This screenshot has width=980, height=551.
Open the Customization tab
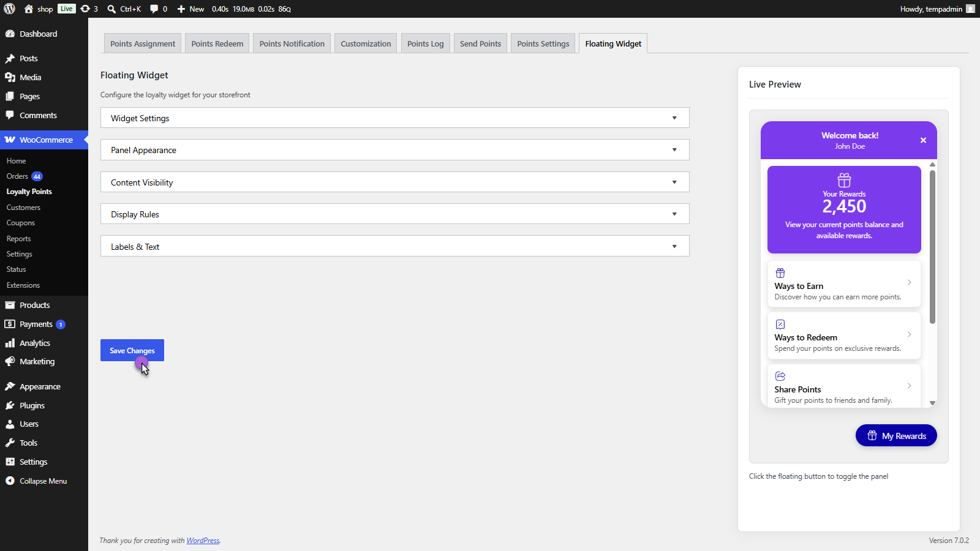click(366, 43)
